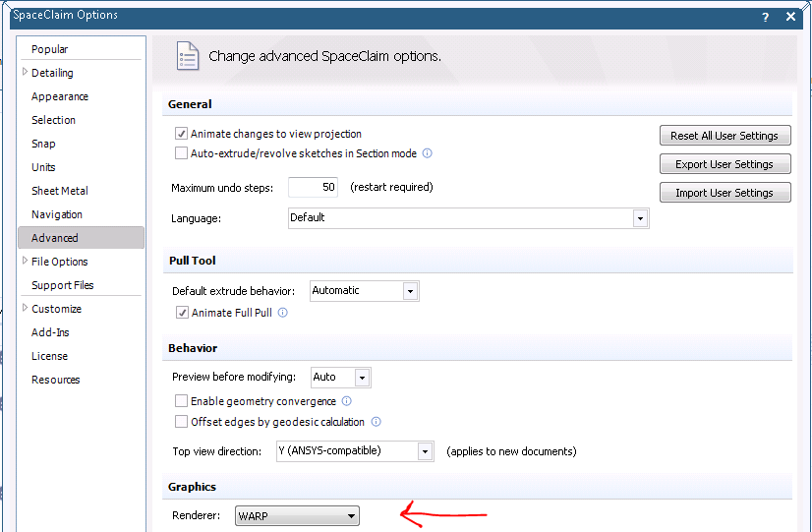Open the Appearance options page
This screenshot has width=812, height=532.
coord(60,96)
